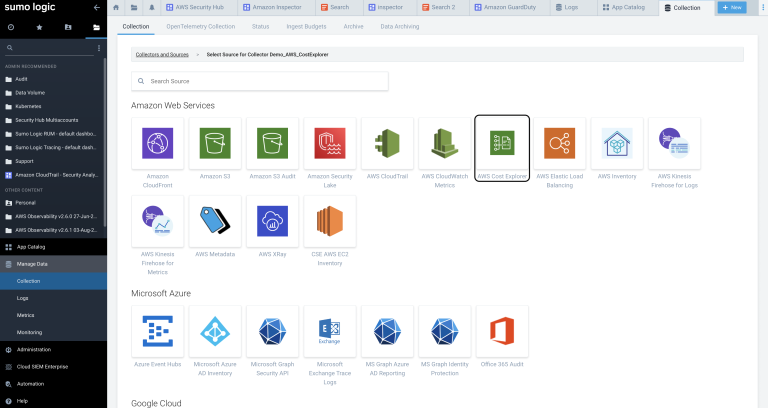
Task: Follow the Collectors and Sources breadcrumb link
Action: tap(162, 54)
